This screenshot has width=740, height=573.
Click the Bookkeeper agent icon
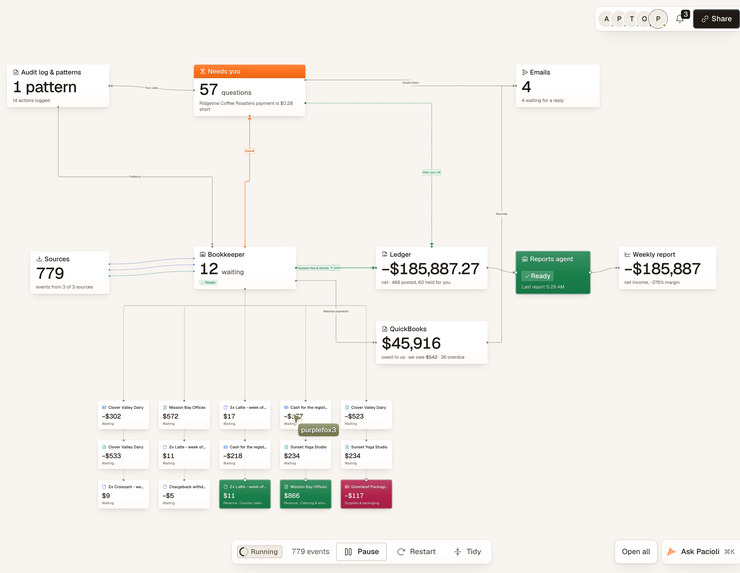203,254
